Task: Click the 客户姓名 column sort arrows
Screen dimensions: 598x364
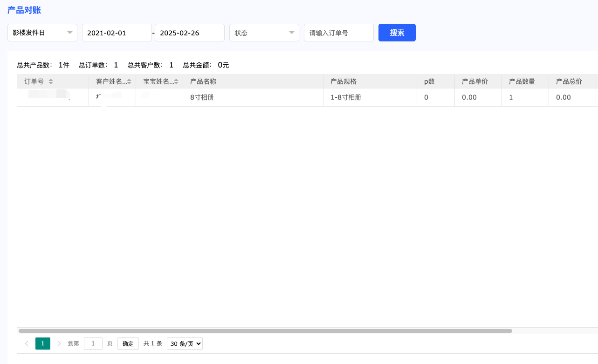Action: [129, 82]
